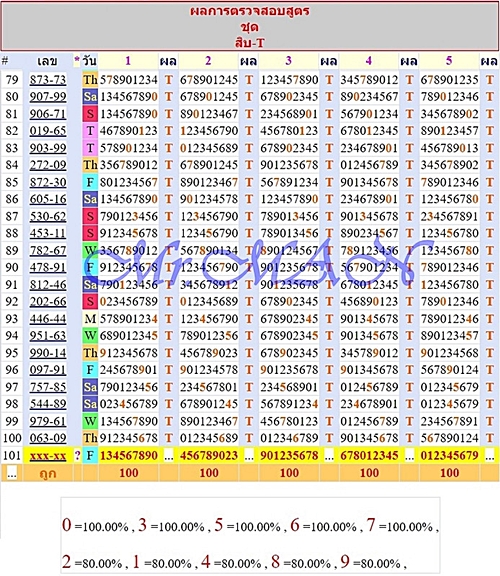This screenshot has height=576, width=500.
Task: Click the 467890123 cell in row 82
Action: (129, 131)
